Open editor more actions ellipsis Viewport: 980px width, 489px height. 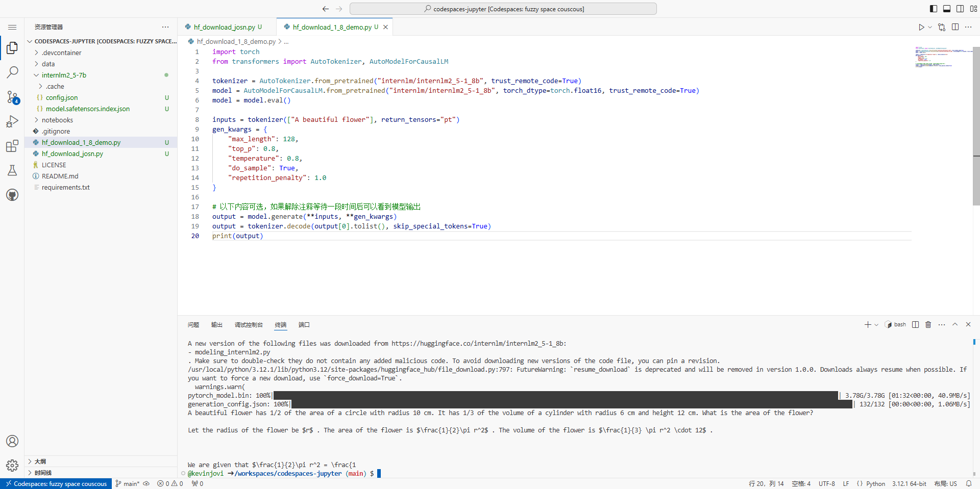[968, 27]
